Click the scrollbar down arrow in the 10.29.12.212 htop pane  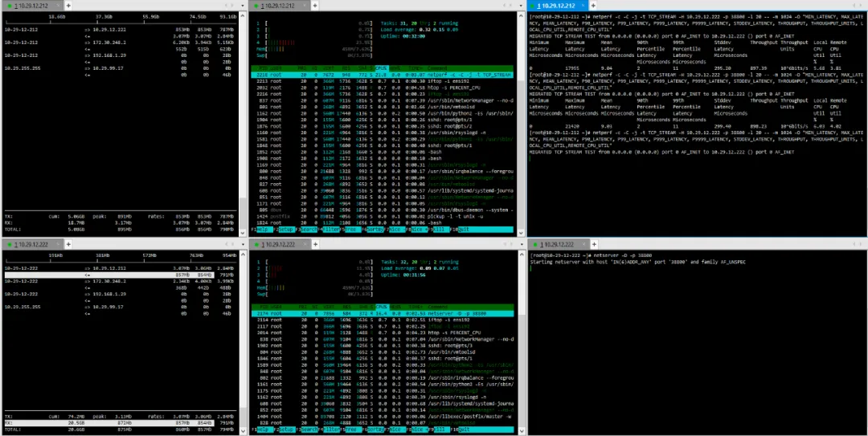coord(520,233)
